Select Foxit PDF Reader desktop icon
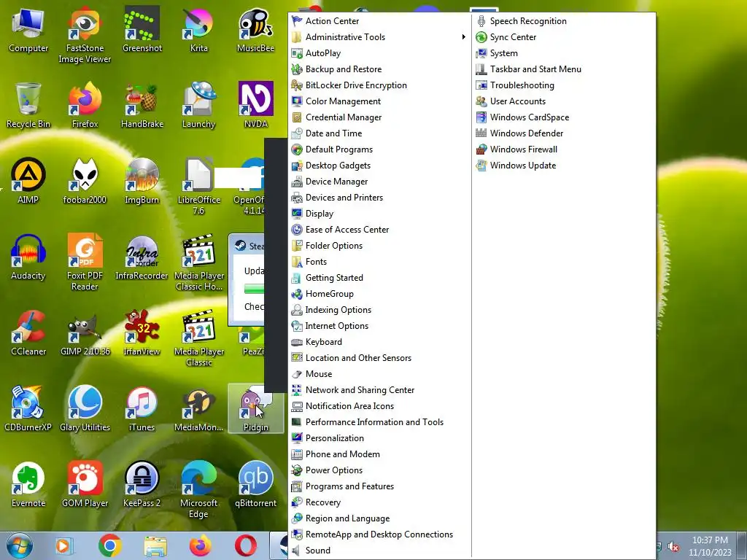 pos(85,262)
